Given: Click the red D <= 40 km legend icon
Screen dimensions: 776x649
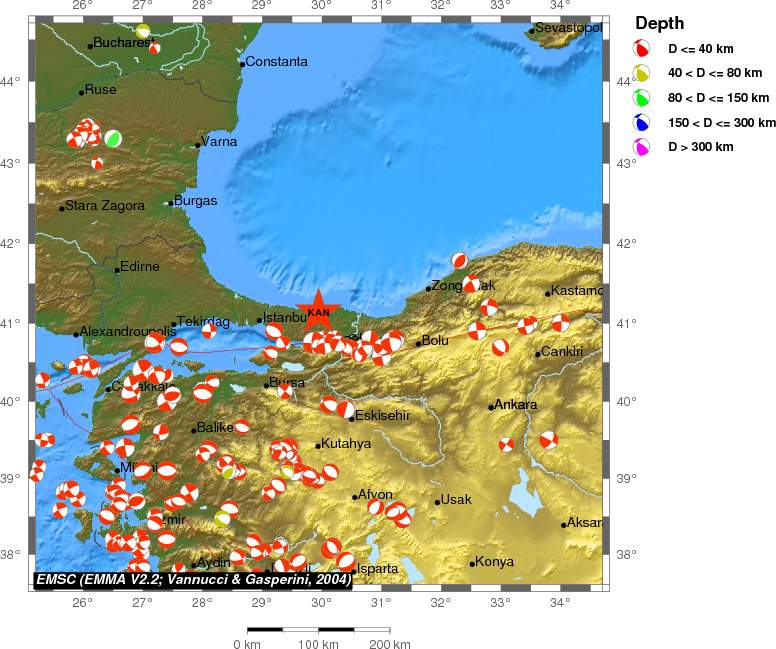Looking at the screenshot, I should pos(642,47).
